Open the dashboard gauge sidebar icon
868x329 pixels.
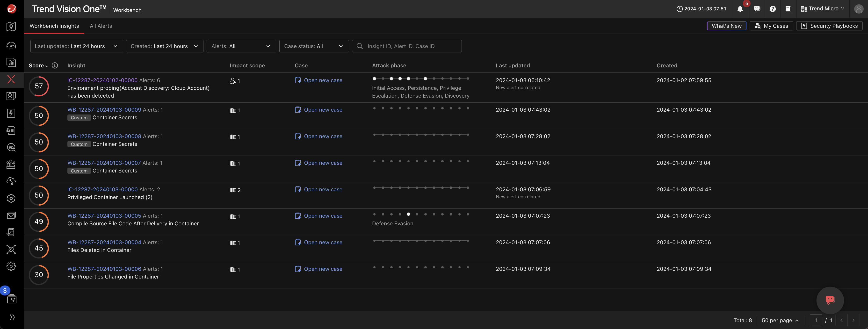pyautogui.click(x=11, y=45)
